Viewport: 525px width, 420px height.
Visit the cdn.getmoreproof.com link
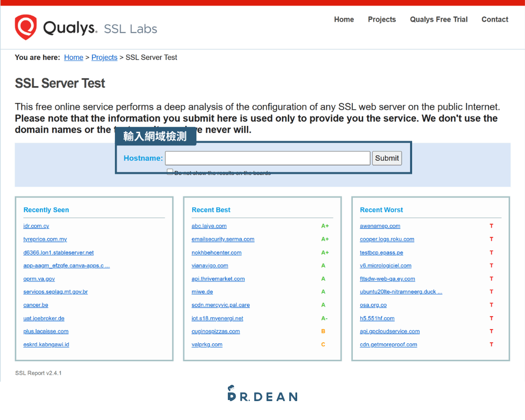pos(388,344)
